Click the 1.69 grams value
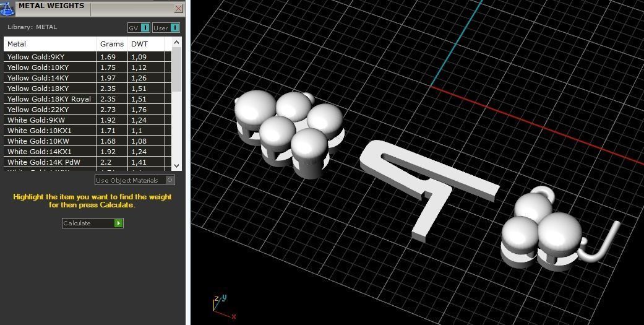This screenshot has width=644, height=325. tap(108, 57)
